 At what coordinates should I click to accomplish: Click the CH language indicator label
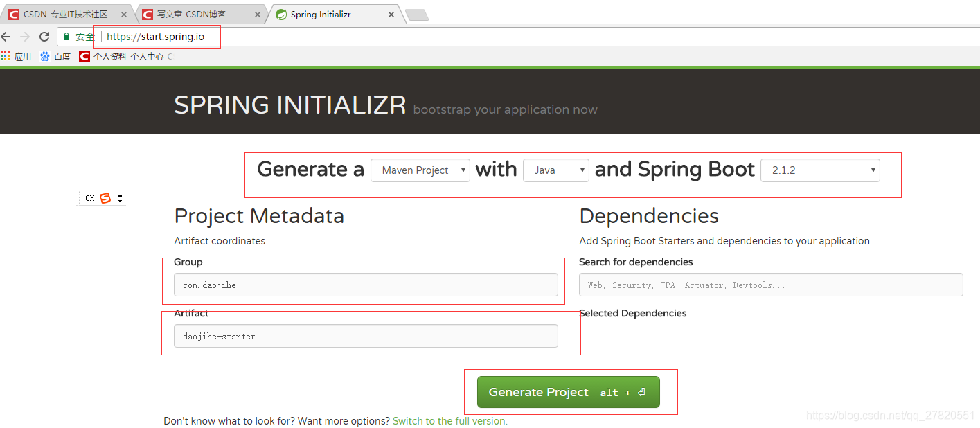pos(90,199)
